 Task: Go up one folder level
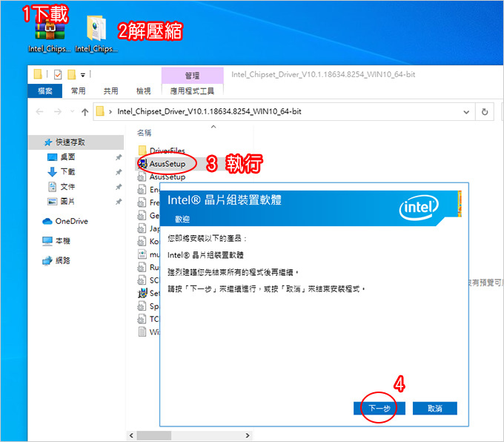tap(84, 112)
